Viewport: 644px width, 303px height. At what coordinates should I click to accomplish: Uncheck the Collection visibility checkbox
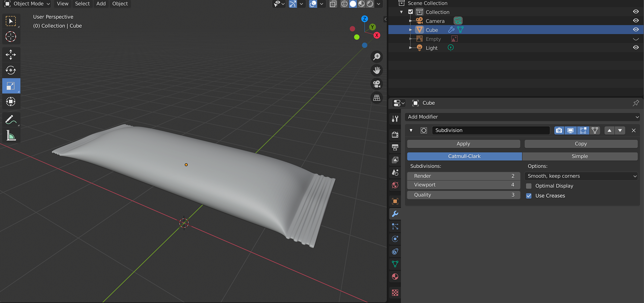411,12
